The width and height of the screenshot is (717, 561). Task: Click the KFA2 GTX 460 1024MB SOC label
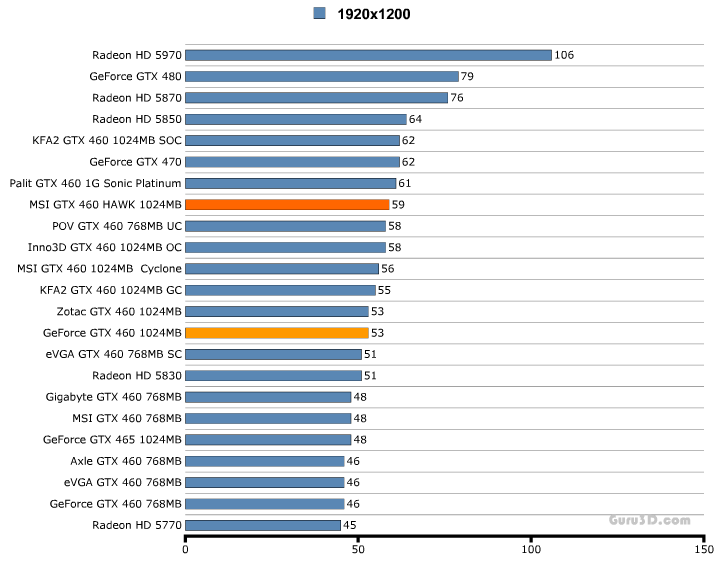click(107, 141)
